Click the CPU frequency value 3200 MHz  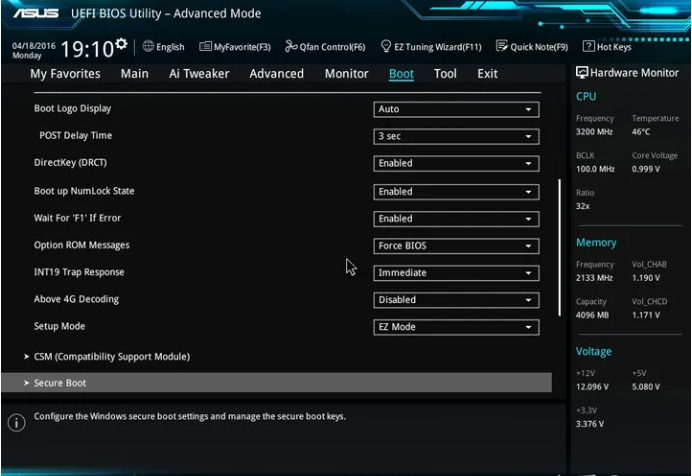point(594,132)
